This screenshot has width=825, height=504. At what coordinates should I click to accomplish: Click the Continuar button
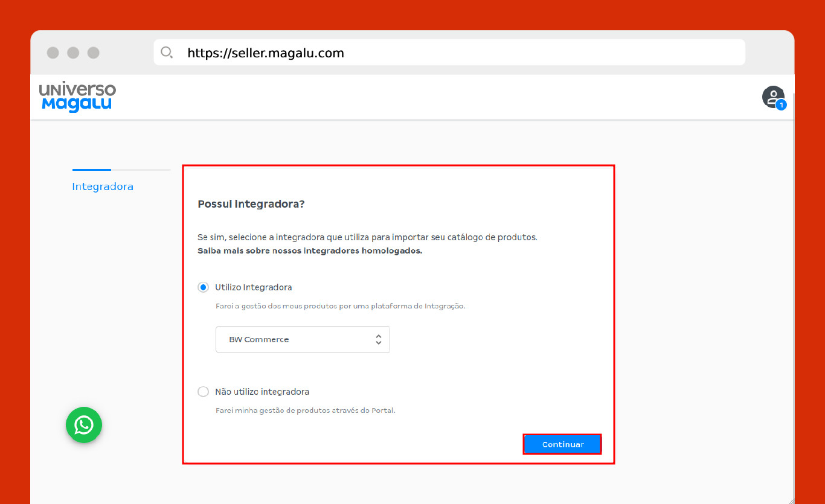click(x=562, y=444)
